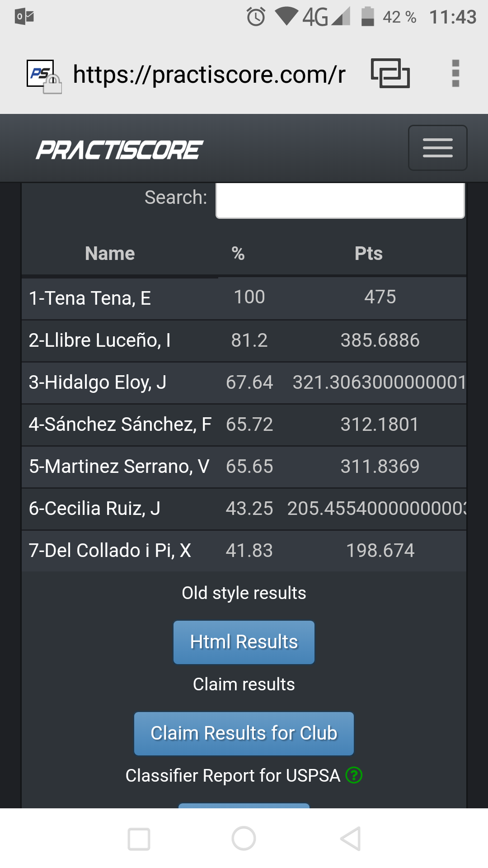The image size is (488, 868).
Task: Open the hamburger navigation menu
Action: 437,148
